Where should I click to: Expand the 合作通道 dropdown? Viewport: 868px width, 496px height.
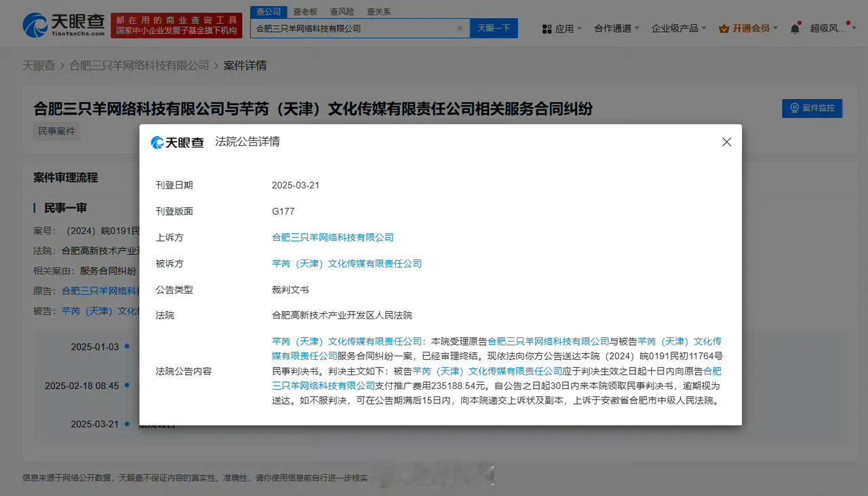(616, 28)
